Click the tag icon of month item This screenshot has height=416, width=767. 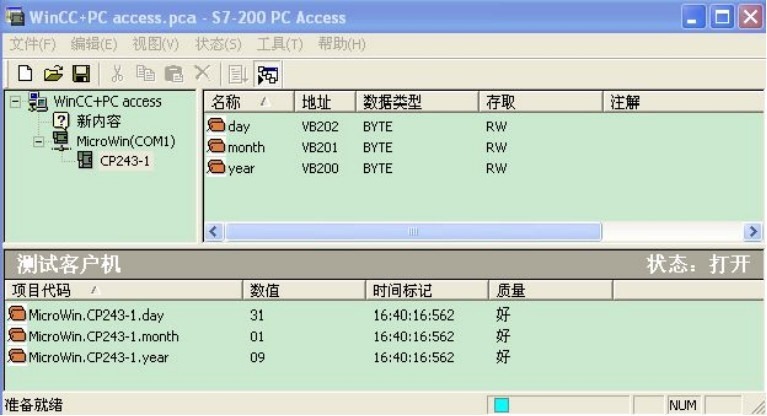[216, 146]
